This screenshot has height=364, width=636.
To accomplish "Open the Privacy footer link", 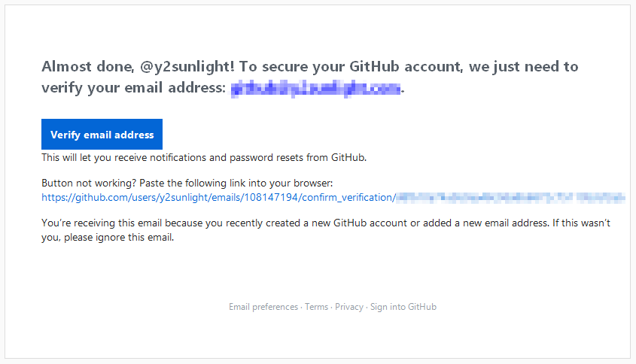I will 349,307.
